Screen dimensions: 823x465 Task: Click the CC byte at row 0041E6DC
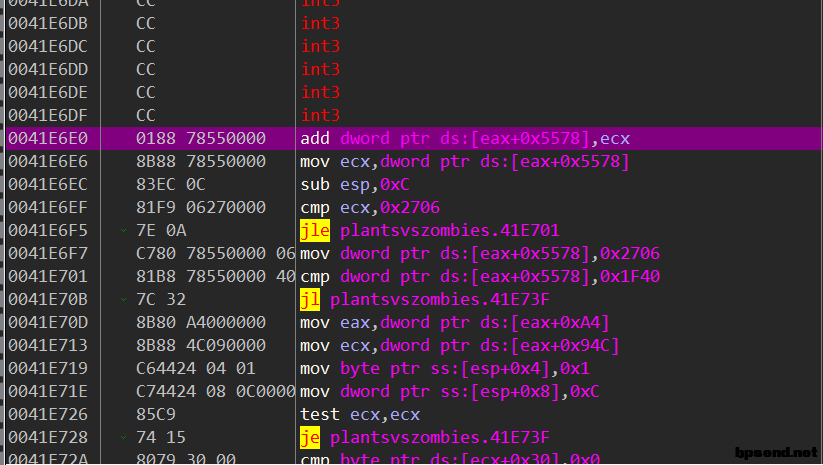[x=145, y=47]
